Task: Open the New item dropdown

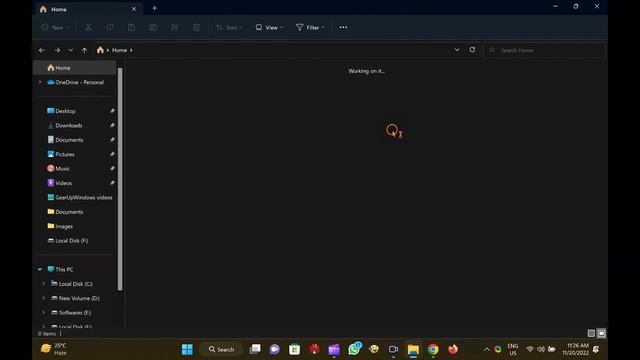Action: click(x=55, y=27)
